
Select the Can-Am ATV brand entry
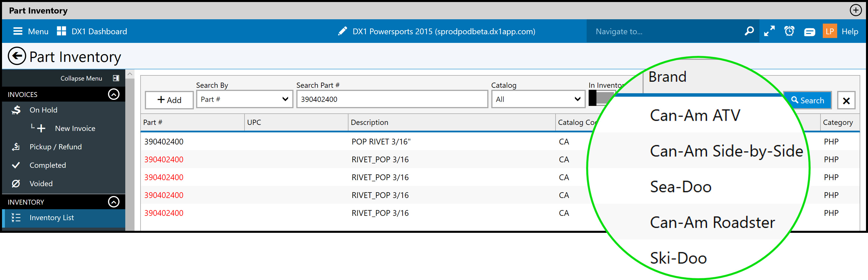(695, 115)
